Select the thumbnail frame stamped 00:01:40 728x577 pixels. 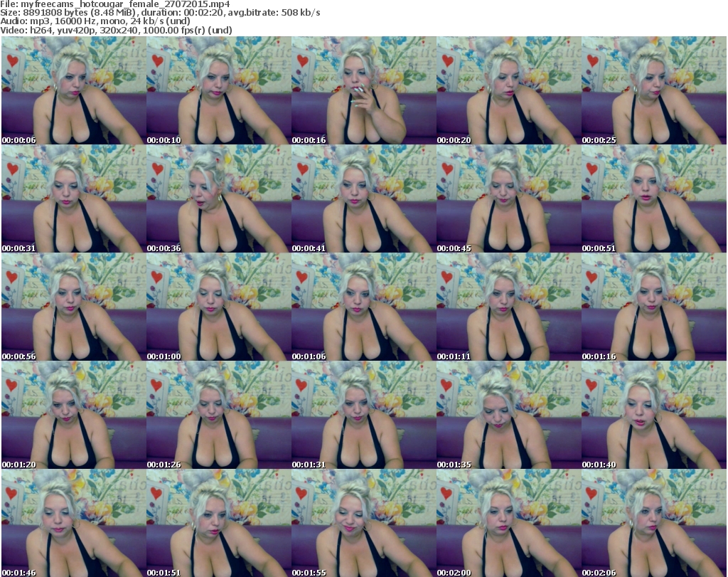[653, 415]
